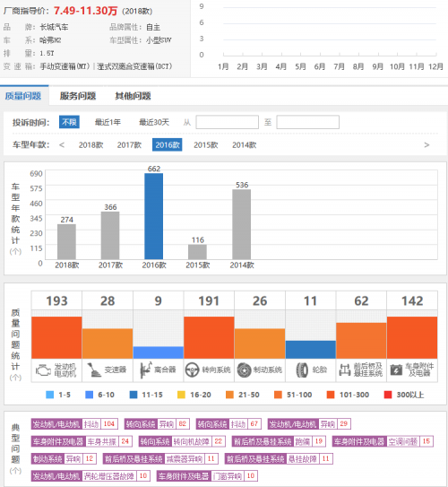Click the brake system disc icon

245,370
